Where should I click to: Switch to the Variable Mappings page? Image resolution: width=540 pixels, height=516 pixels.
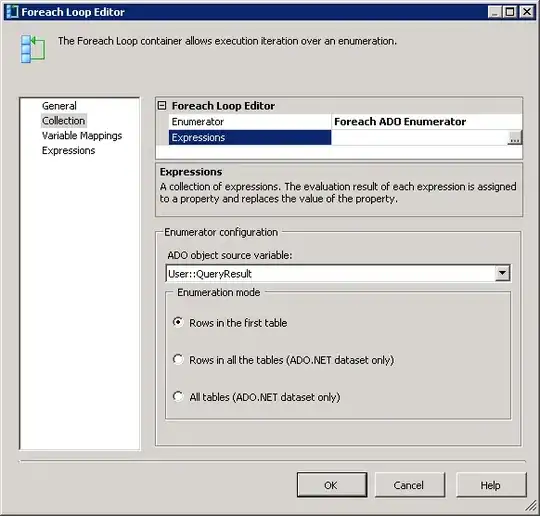coord(82,136)
